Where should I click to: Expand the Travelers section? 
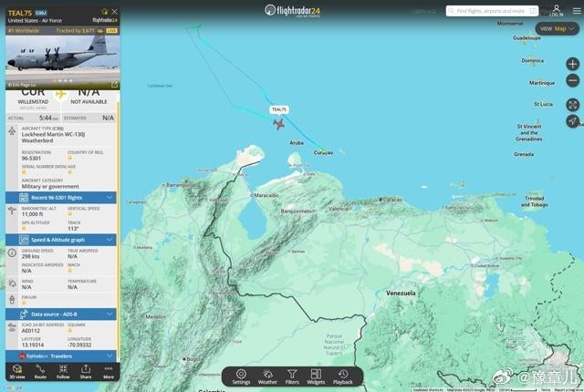click(x=61, y=356)
